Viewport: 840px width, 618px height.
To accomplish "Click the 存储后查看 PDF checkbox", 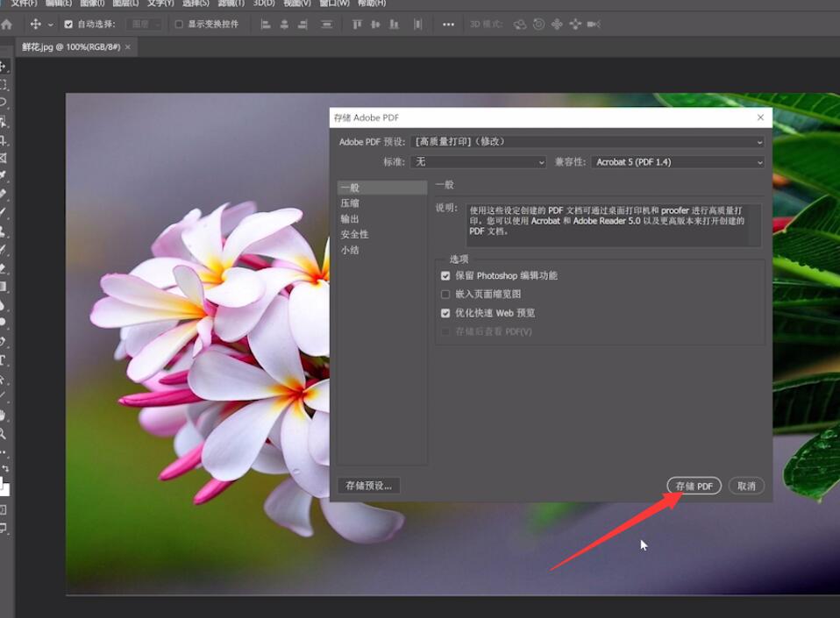I will click(445, 332).
